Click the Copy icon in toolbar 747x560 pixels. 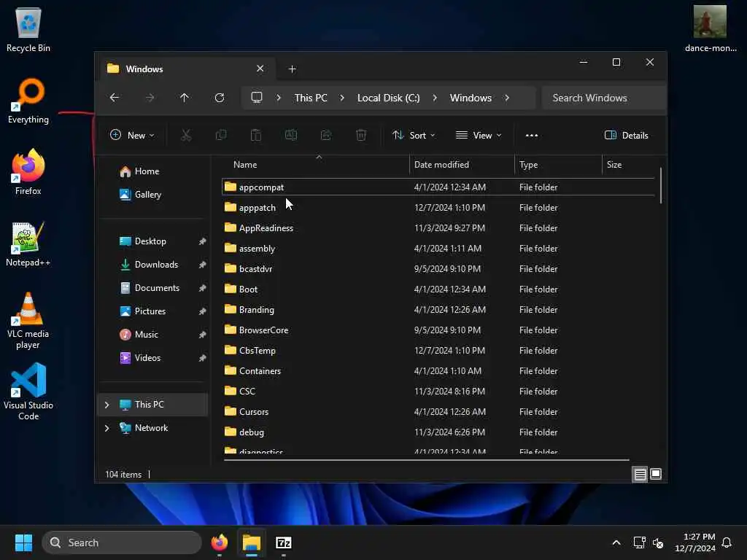point(221,135)
